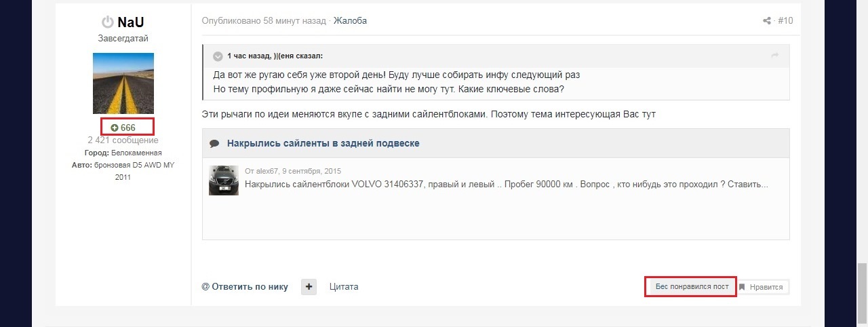868x327 pixels.
Task: Toggle multiquote plus button
Action: (309, 286)
